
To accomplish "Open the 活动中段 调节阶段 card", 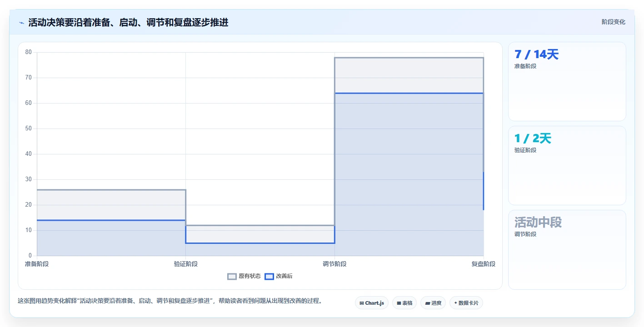I will [567, 250].
